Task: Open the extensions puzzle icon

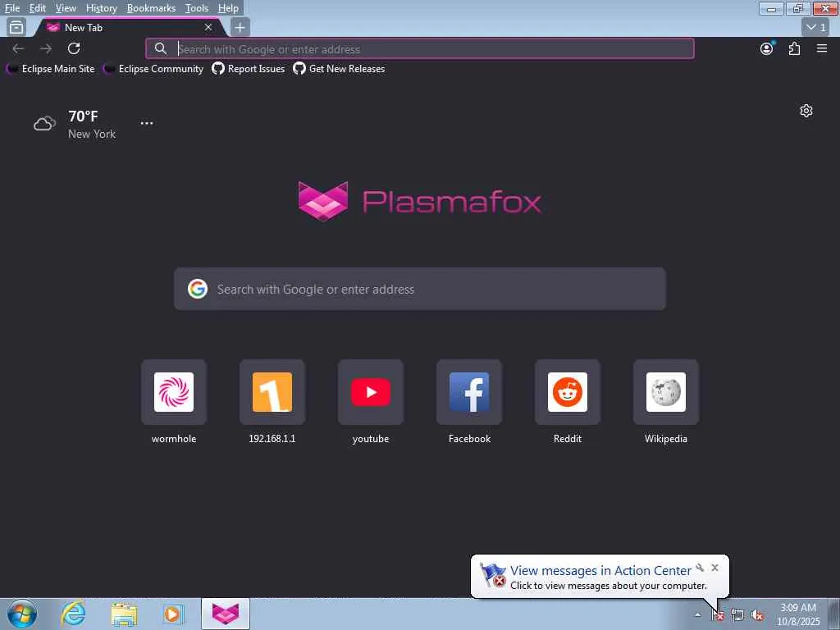Action: (x=794, y=48)
